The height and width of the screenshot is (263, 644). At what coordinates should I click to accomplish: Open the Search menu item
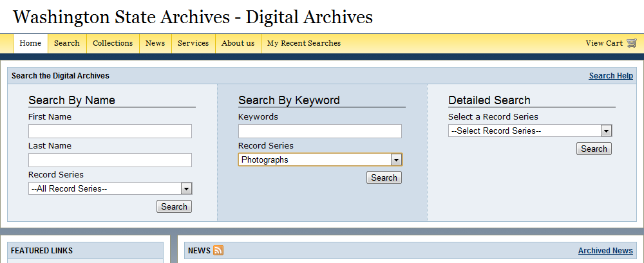click(x=67, y=43)
